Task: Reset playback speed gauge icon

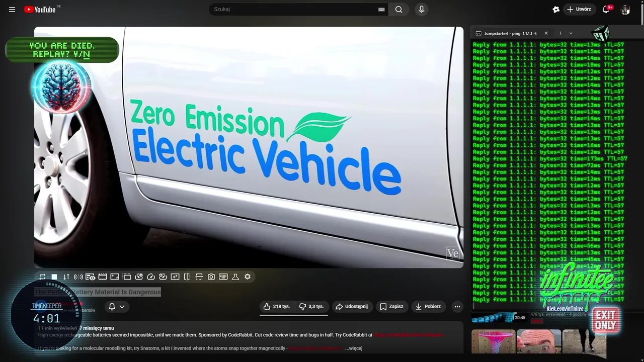Action: 151,277
